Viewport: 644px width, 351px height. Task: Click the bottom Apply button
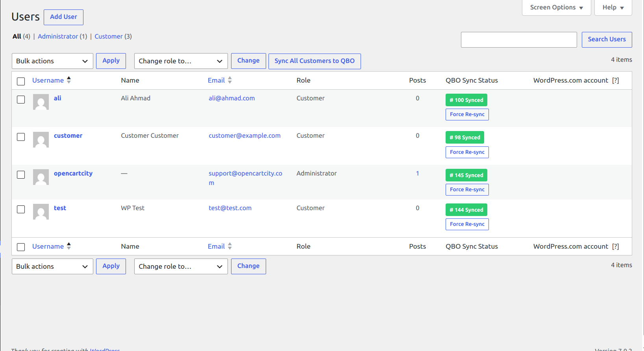tap(111, 266)
